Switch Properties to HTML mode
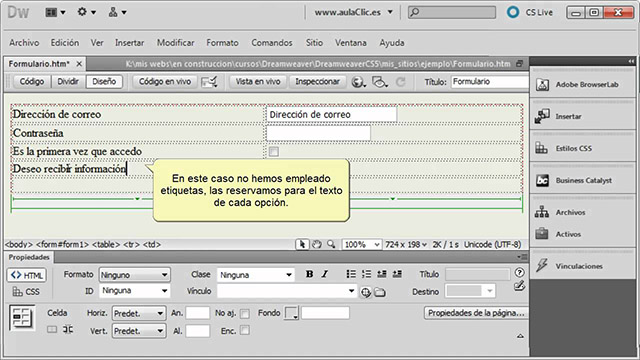This screenshot has height=360, width=640. click(27, 275)
